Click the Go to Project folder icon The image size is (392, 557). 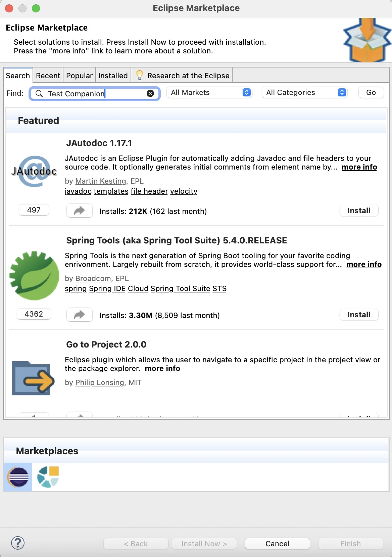click(x=33, y=378)
